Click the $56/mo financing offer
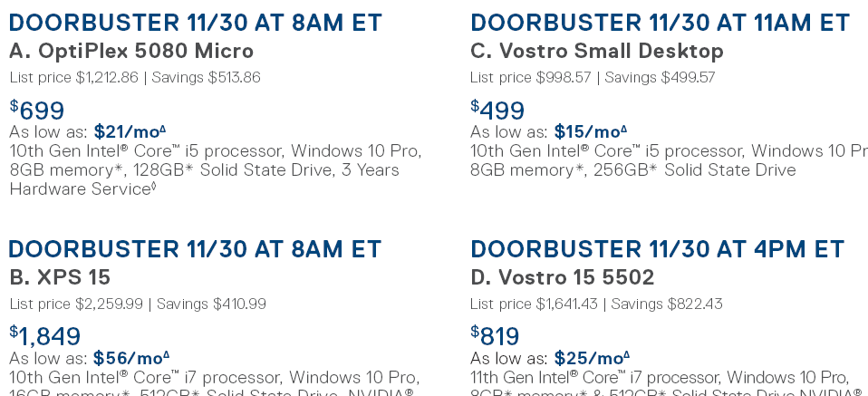The image size is (868, 396). (131, 358)
